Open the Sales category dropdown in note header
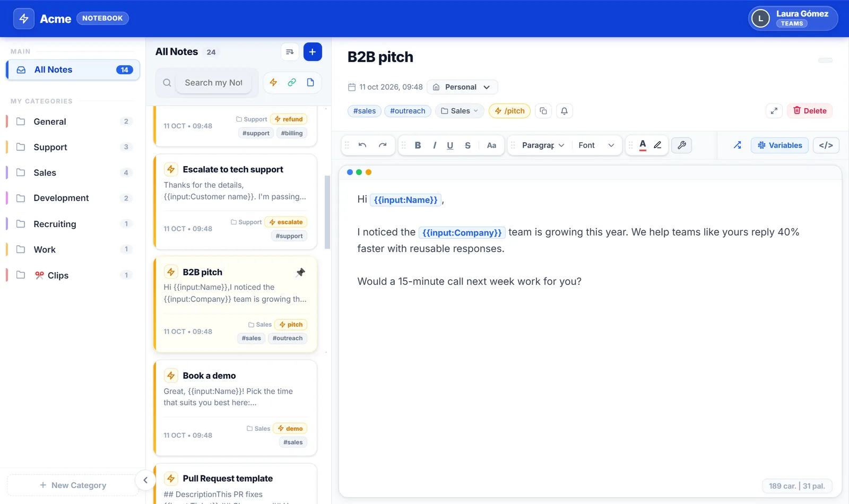849x504 pixels. (x=460, y=111)
